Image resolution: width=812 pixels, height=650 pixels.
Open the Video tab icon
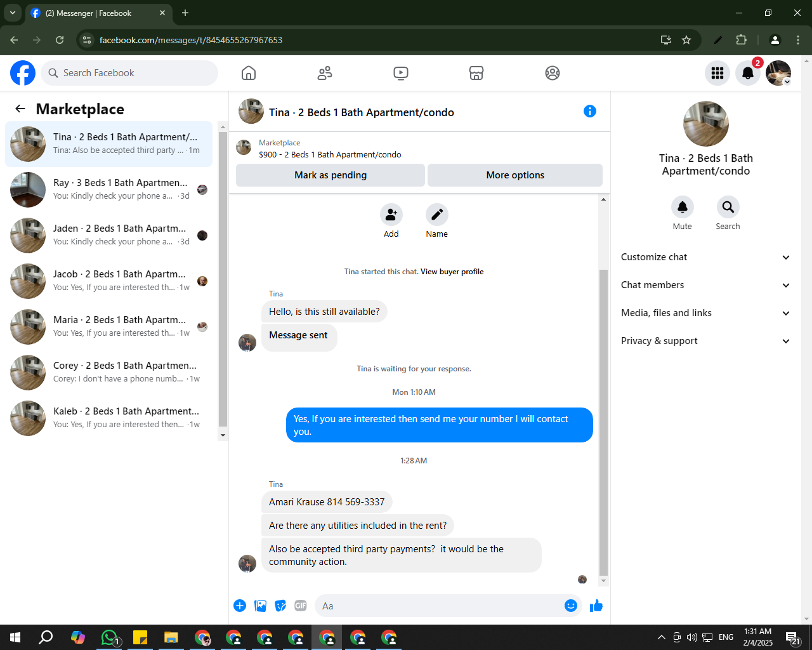(x=401, y=73)
